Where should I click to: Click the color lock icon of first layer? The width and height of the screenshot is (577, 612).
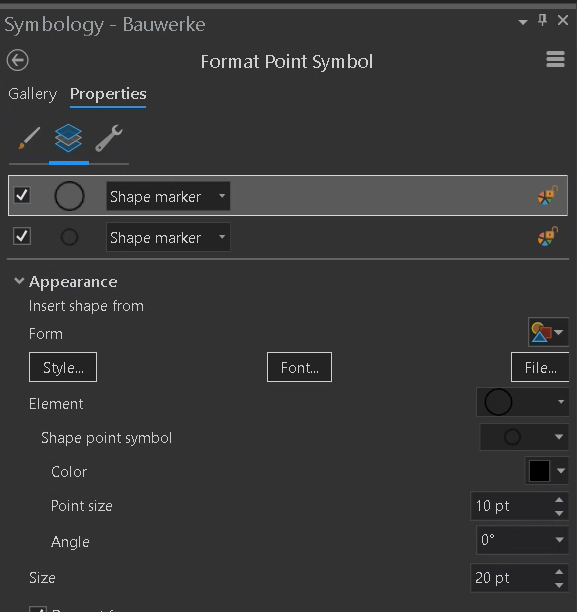click(548, 196)
